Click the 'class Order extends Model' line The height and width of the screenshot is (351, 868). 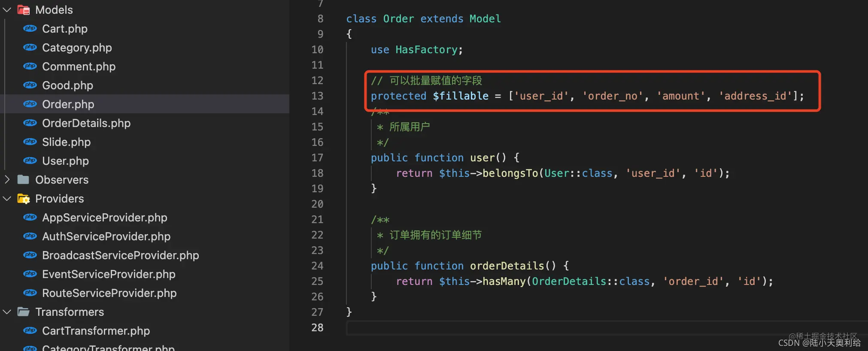click(x=423, y=18)
